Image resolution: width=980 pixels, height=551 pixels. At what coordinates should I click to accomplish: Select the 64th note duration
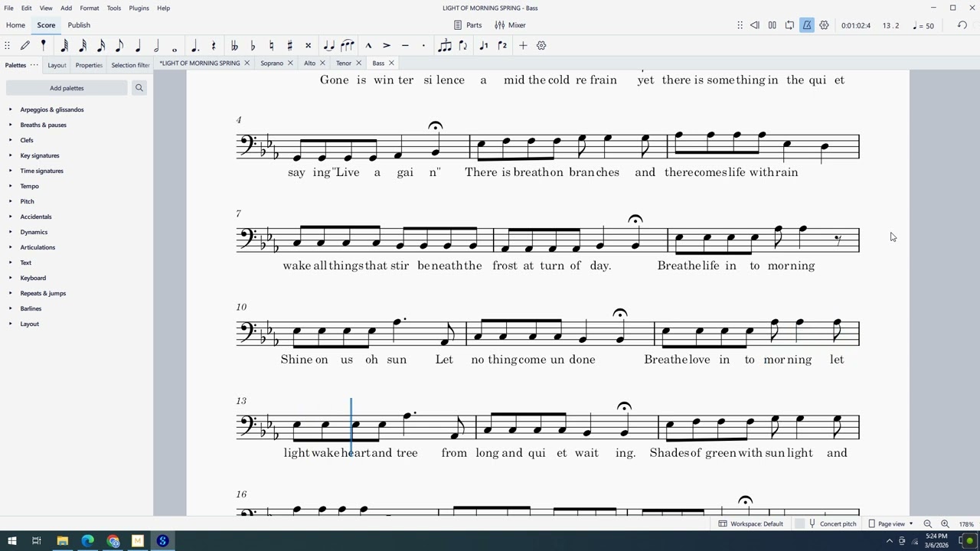[x=64, y=46]
